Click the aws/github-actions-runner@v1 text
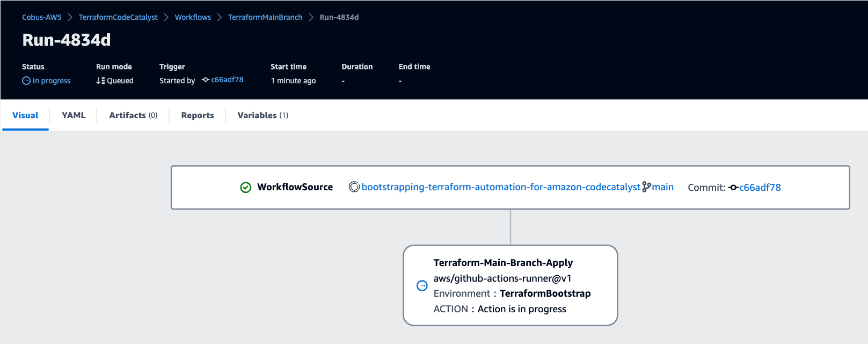Screen dimensions: 868x344 [502, 278]
